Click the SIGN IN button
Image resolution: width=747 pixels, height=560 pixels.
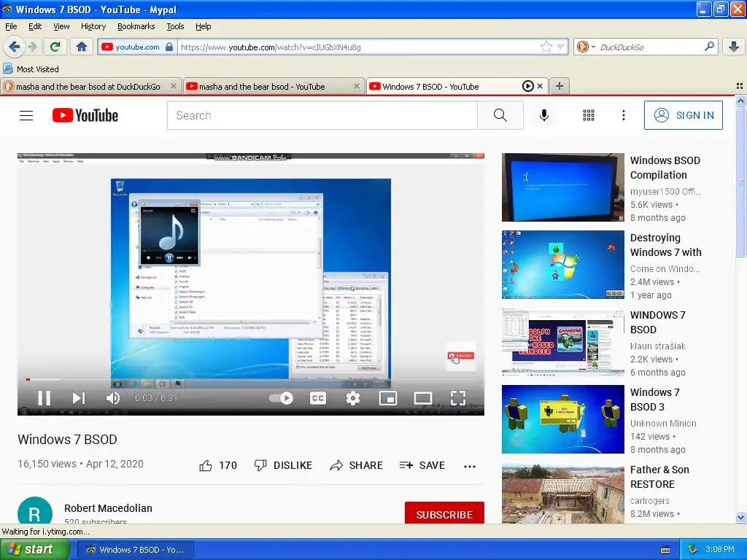[683, 115]
